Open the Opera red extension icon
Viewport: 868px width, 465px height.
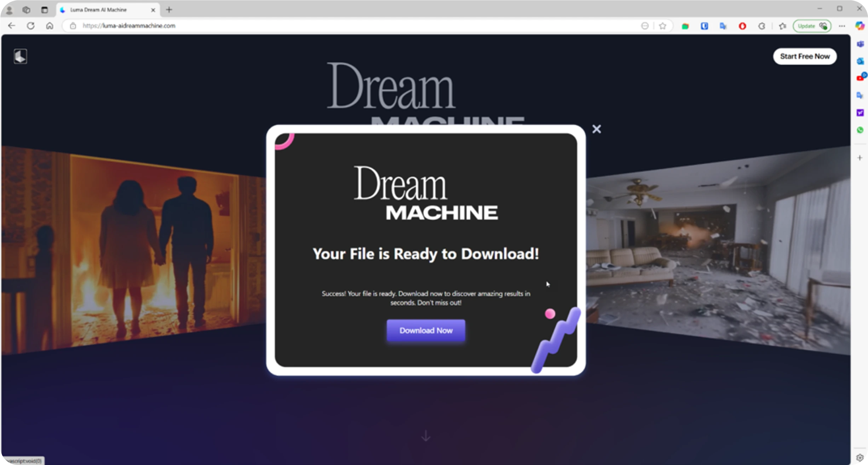click(x=742, y=26)
